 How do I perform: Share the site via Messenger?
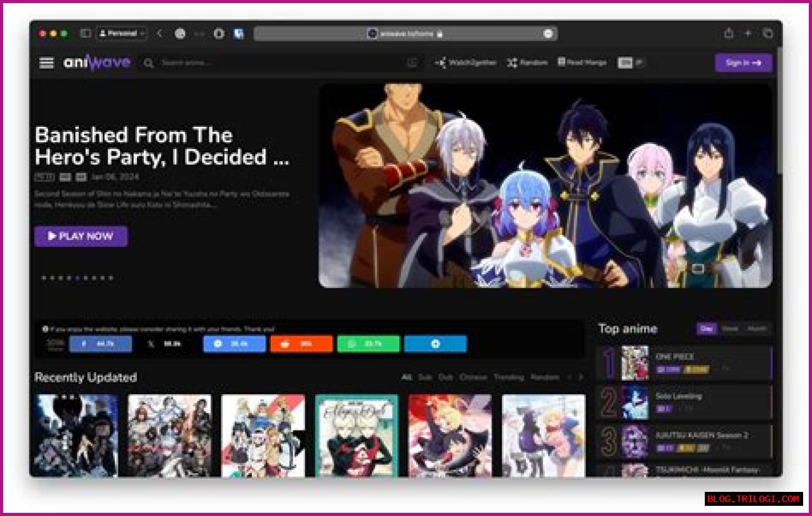coord(234,344)
